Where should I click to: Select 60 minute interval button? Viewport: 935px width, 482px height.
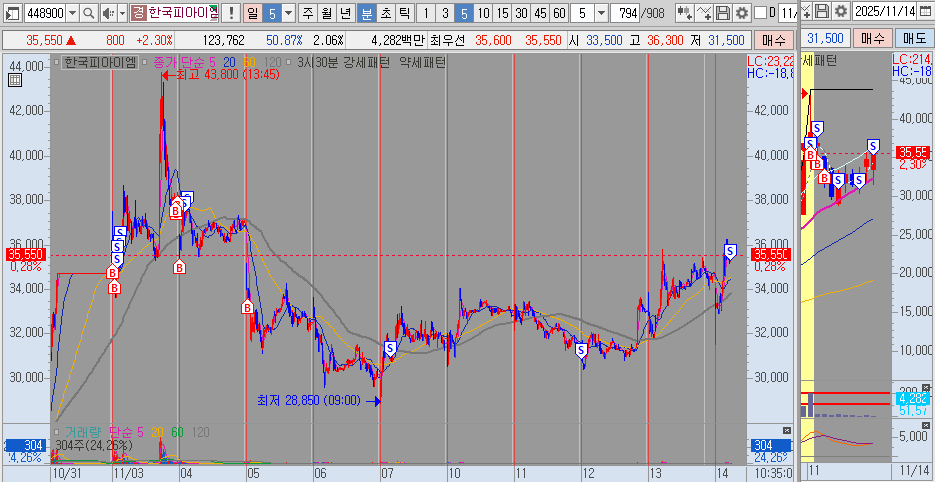point(559,13)
